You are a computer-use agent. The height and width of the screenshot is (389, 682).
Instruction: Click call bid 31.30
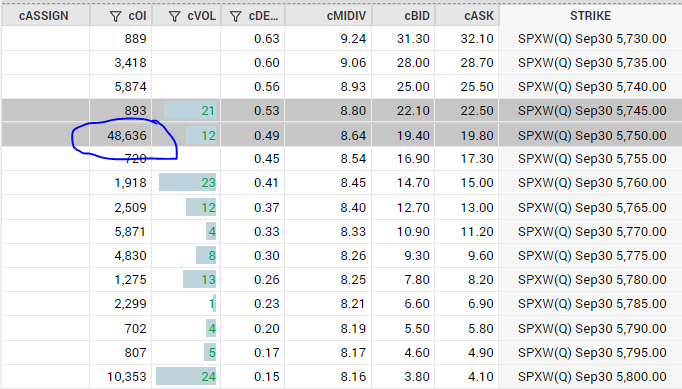(413, 39)
